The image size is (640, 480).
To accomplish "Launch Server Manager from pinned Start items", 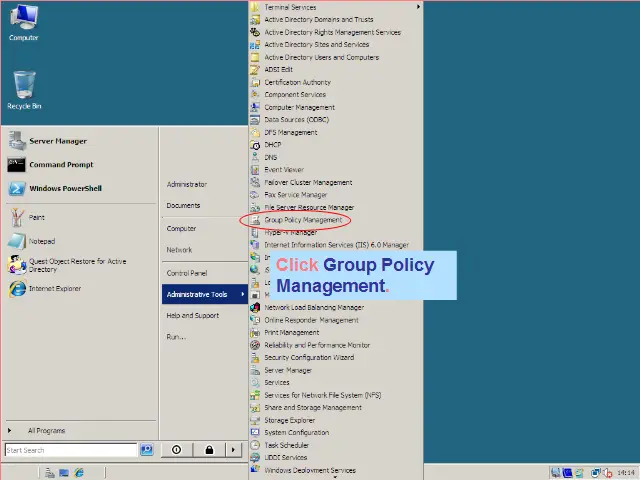I will [57, 141].
